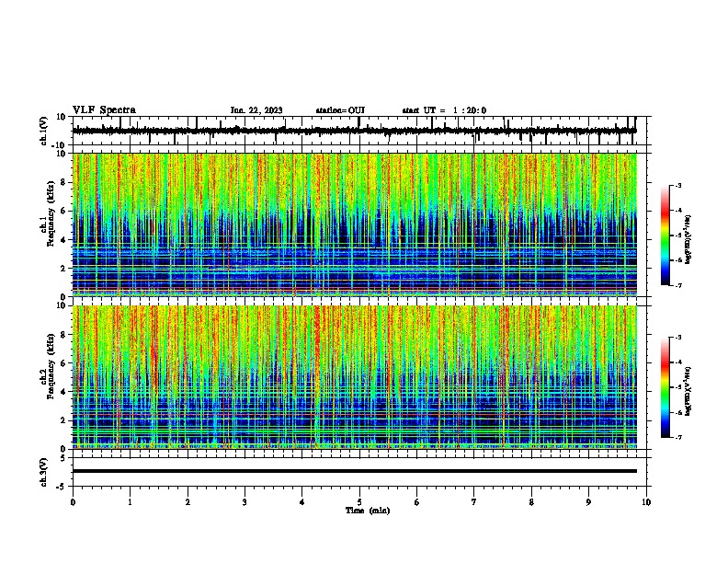Click the ch.1 color scale bar
Screen dimensions: 728x563
tap(665, 236)
